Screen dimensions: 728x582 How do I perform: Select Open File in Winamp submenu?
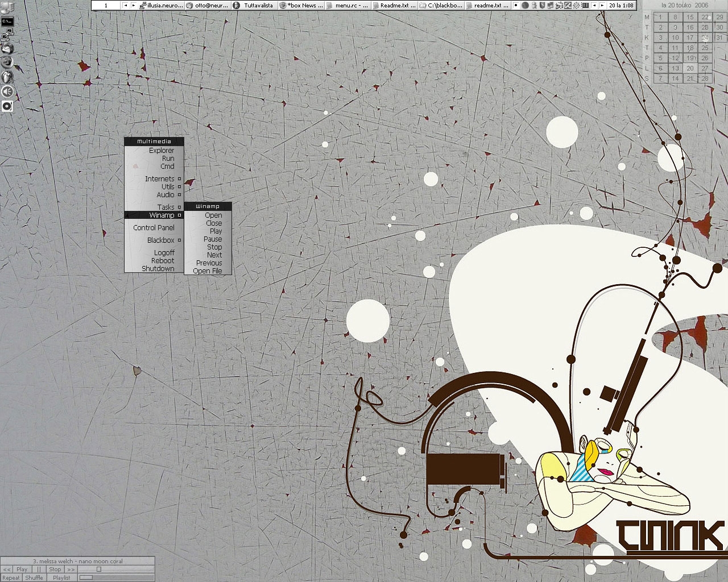208,271
